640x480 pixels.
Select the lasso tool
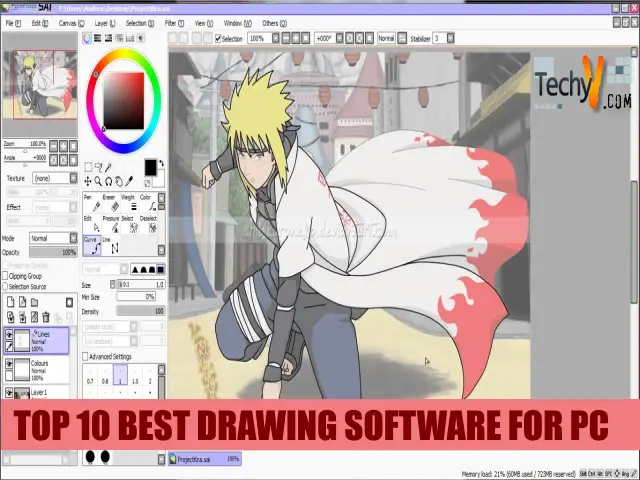[98, 167]
